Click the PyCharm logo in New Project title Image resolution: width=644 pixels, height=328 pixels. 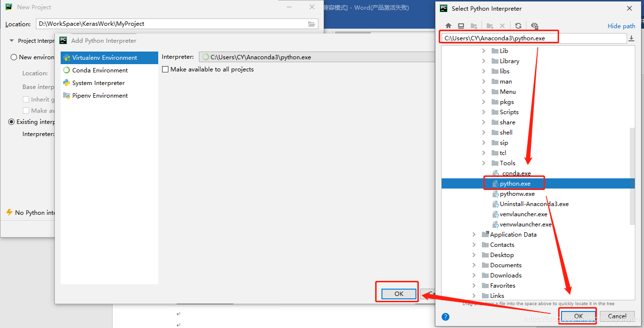pos(9,7)
